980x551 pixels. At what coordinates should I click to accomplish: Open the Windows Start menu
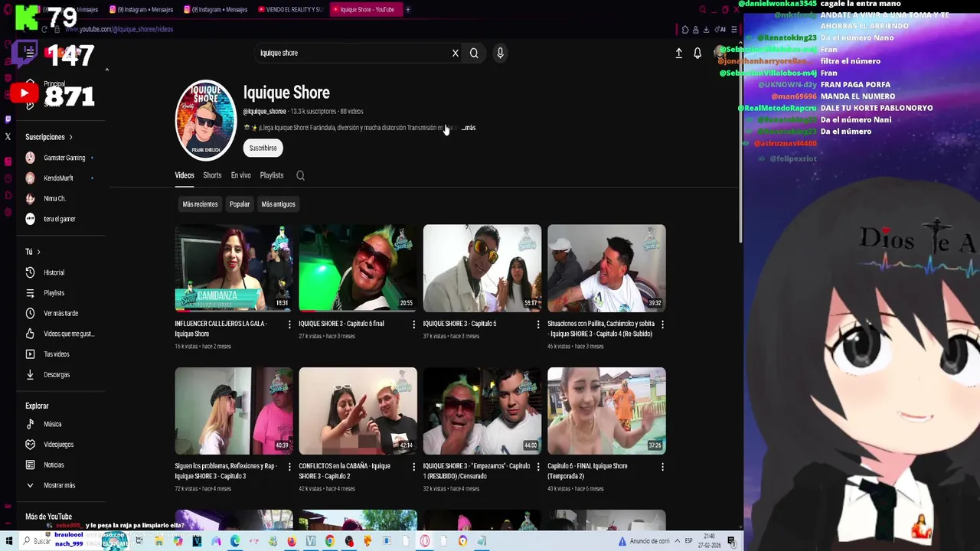(9, 541)
